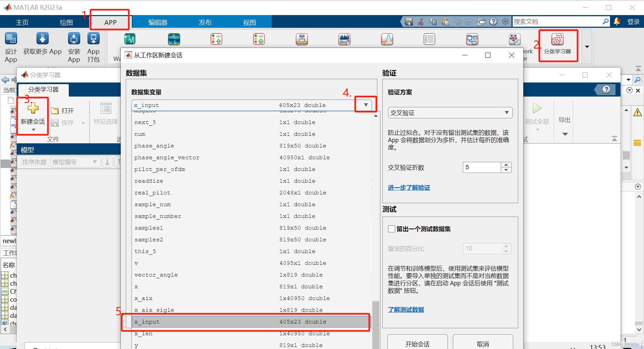Screen dimensions: 644x349
Task: Expand the apps gallery arrow
Action: (x=587, y=47)
